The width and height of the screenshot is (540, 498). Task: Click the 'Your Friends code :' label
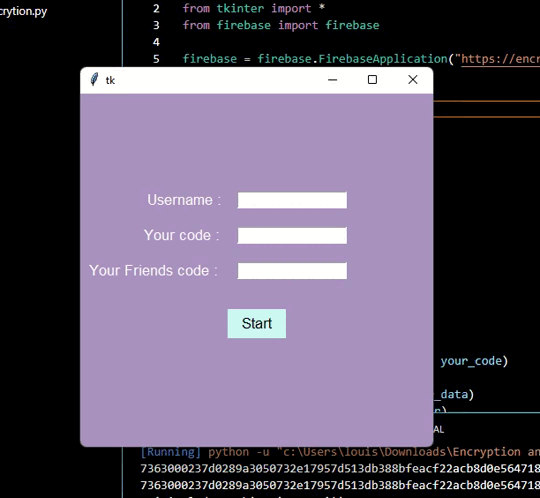pyautogui.click(x=153, y=271)
